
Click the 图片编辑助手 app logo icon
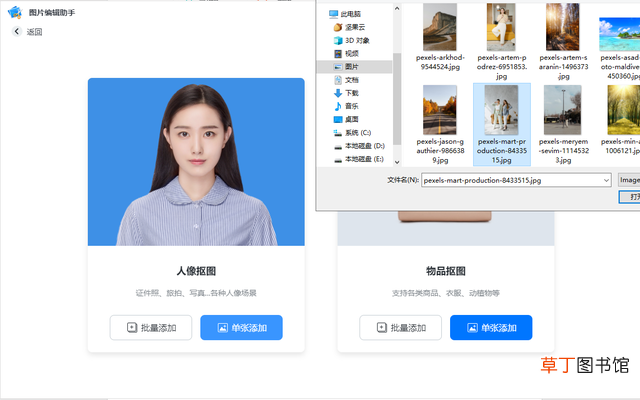[15, 12]
